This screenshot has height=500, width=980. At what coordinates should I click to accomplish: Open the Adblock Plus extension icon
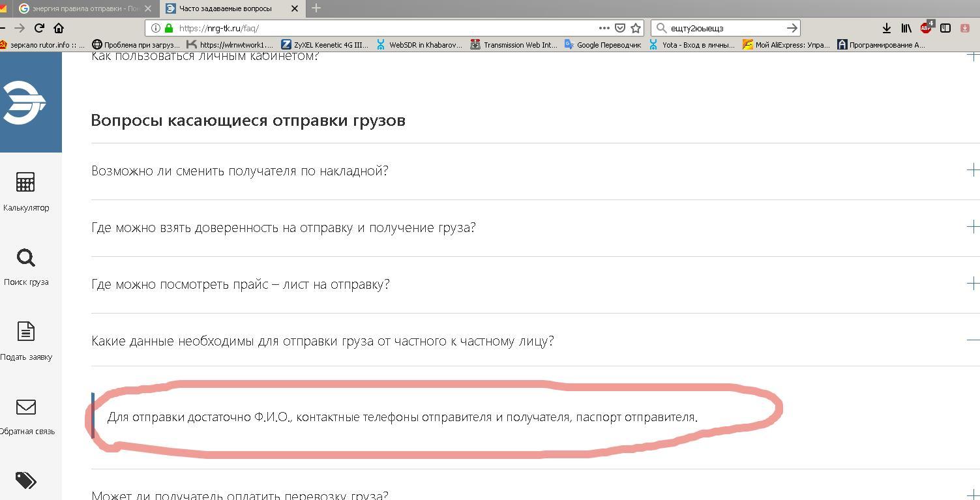(925, 27)
